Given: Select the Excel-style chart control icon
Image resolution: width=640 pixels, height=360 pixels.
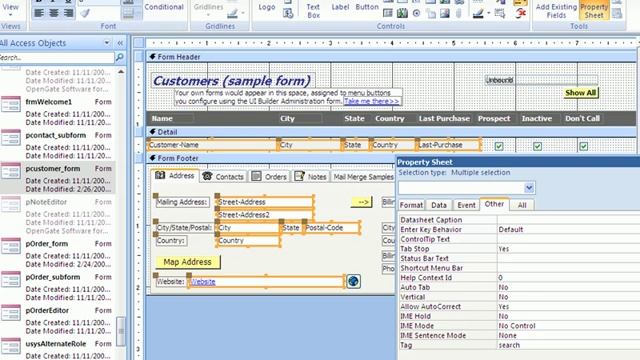Looking at the screenshot, I should [x=402, y=13].
